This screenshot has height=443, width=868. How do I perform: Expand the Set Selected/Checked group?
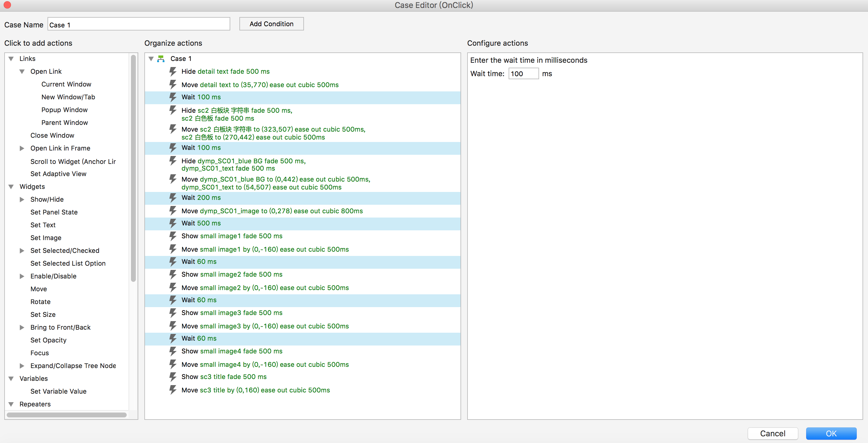(22, 251)
